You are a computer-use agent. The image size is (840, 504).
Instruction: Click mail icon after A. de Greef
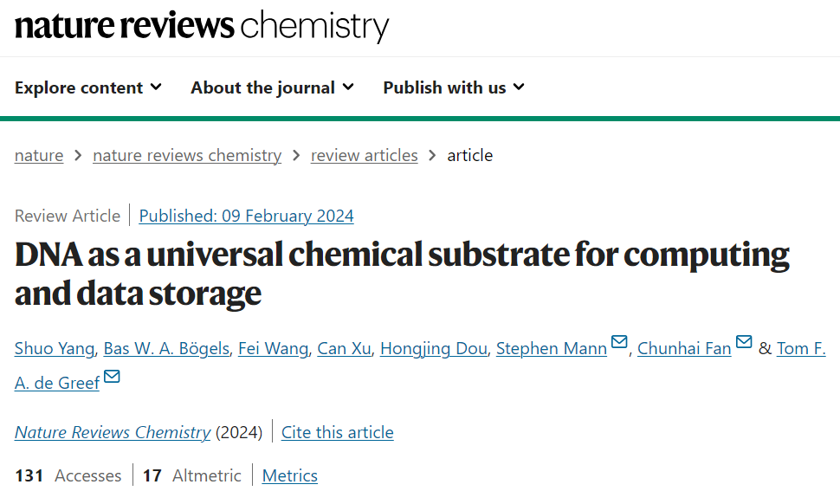click(x=112, y=377)
